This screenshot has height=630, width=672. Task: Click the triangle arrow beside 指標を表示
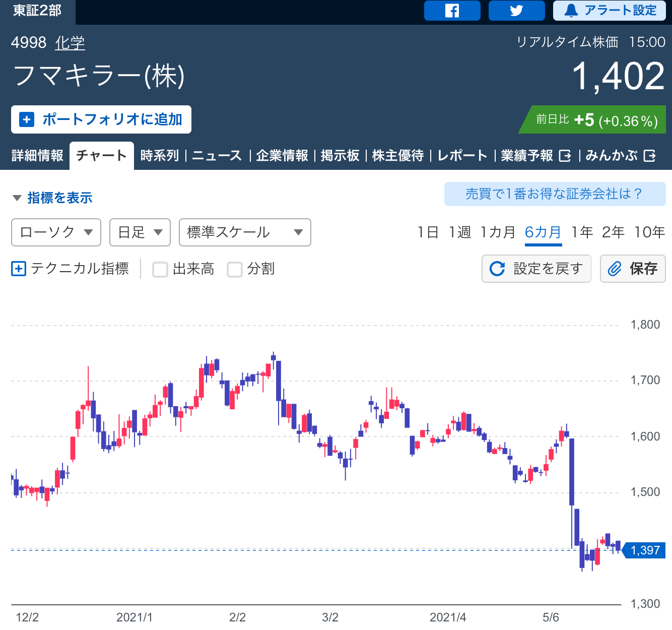tap(17, 198)
